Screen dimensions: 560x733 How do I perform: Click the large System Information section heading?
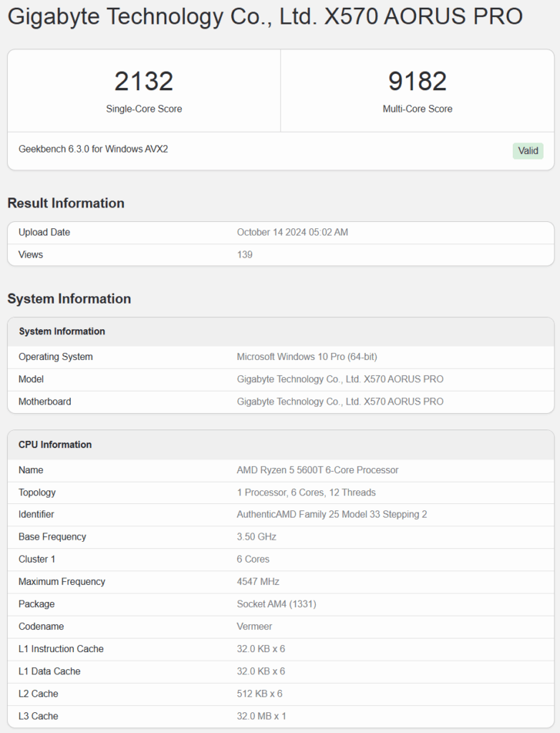point(69,298)
